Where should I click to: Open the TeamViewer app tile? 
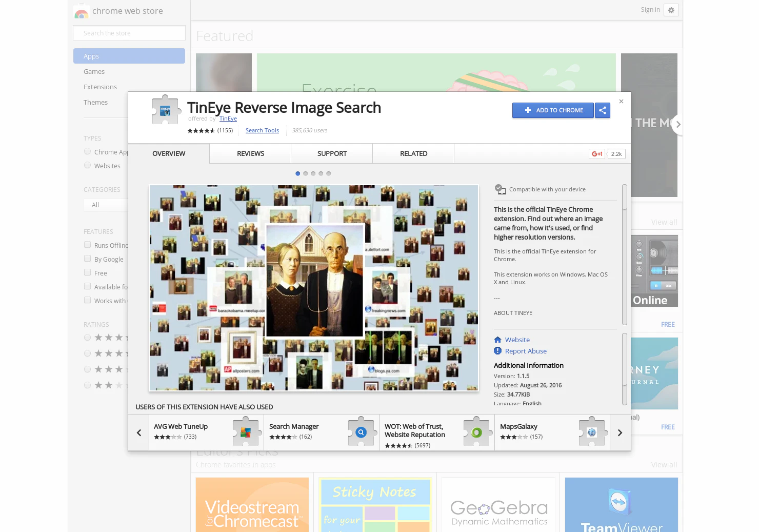click(622, 505)
